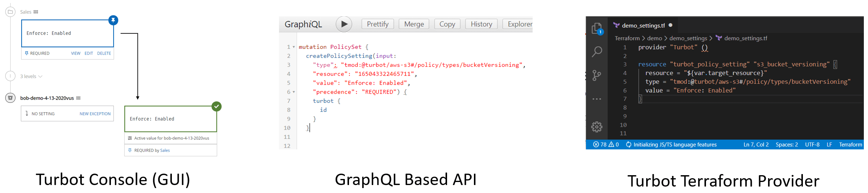Click the Sales Enforce: Enabled setting box
This screenshot has width=868, height=193.
coord(67,33)
